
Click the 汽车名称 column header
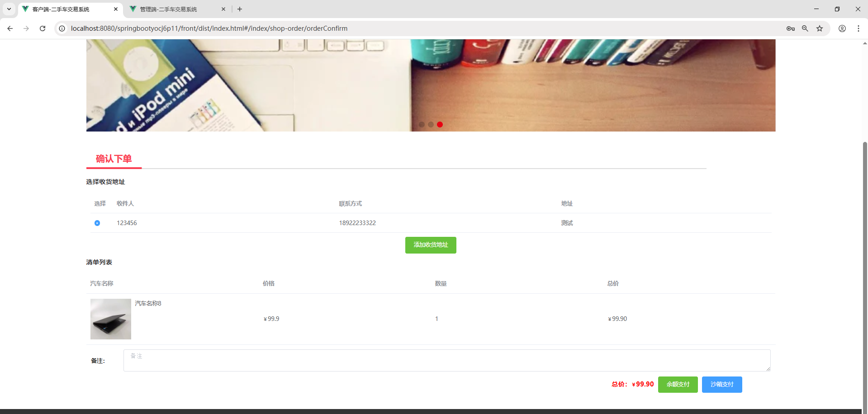click(102, 284)
